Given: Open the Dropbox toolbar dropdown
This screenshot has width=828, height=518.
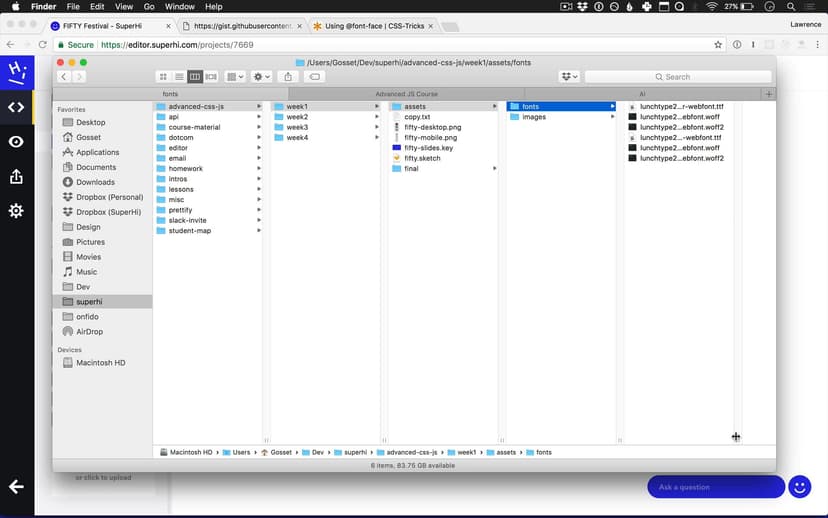Looking at the screenshot, I should click(570, 77).
